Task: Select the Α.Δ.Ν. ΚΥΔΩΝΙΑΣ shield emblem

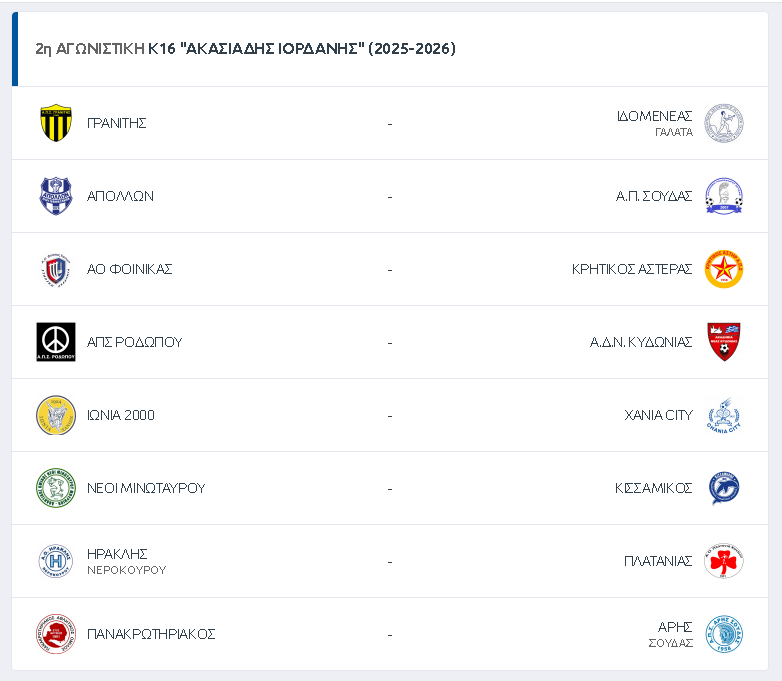Action: 724,342
